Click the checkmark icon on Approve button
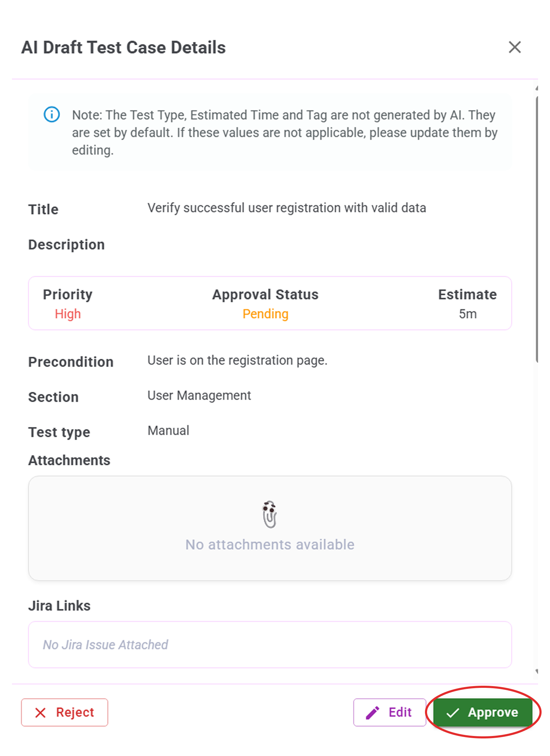This screenshot has height=756, width=550. coord(453,713)
